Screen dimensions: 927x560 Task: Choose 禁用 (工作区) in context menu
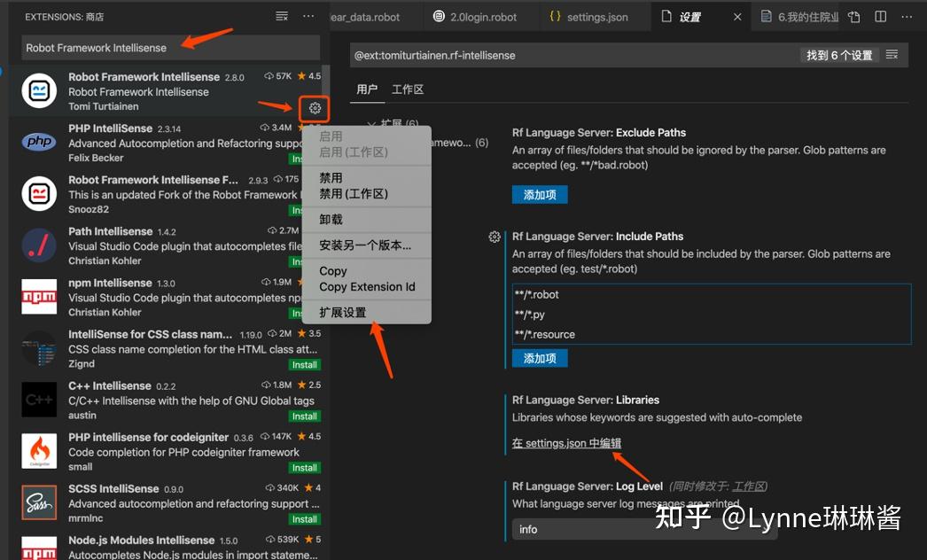pos(354,193)
